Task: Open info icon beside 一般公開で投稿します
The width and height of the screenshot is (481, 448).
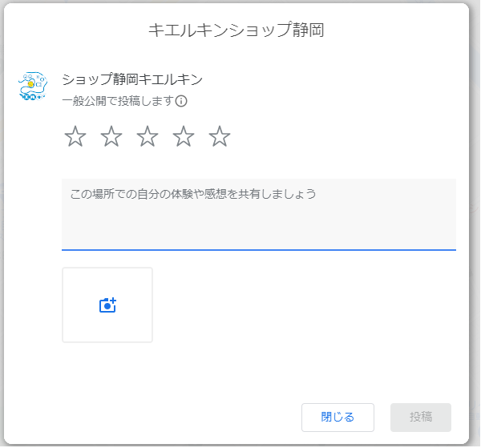Action: 181,101
